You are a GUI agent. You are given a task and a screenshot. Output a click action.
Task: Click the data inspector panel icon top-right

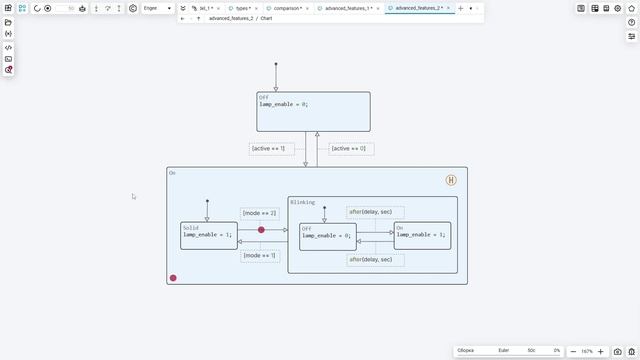click(581, 8)
